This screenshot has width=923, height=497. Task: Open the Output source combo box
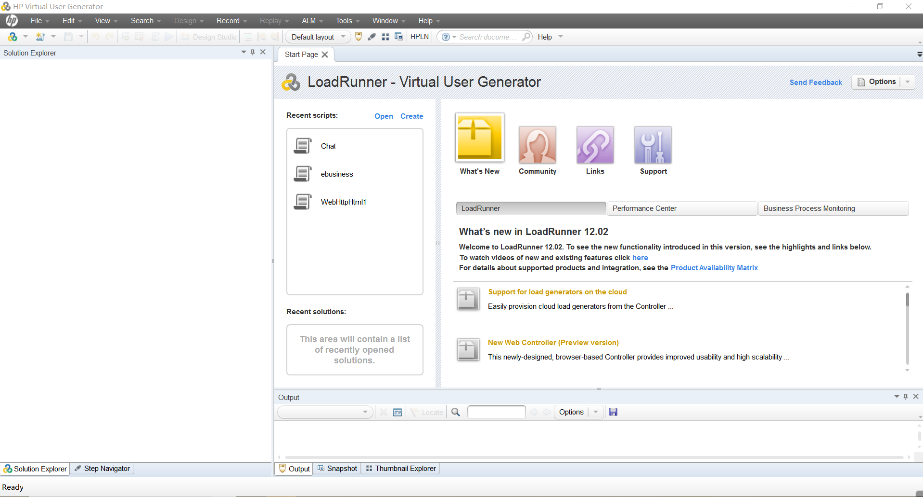[325, 412]
